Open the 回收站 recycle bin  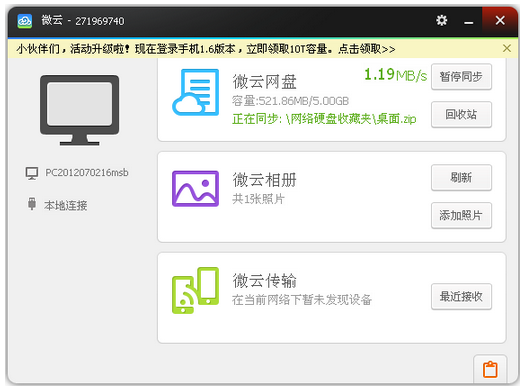461,115
